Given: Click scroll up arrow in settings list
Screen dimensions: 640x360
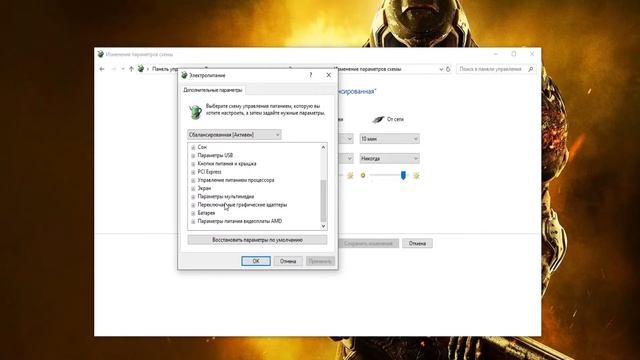Looking at the screenshot, I should pos(324,147).
